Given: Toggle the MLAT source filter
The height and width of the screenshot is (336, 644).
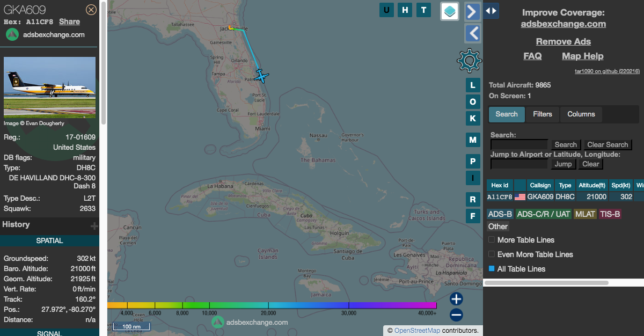Looking at the screenshot, I should click(585, 214).
